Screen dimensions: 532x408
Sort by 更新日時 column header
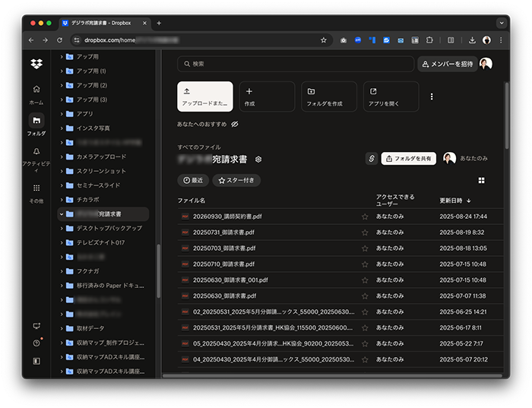455,201
